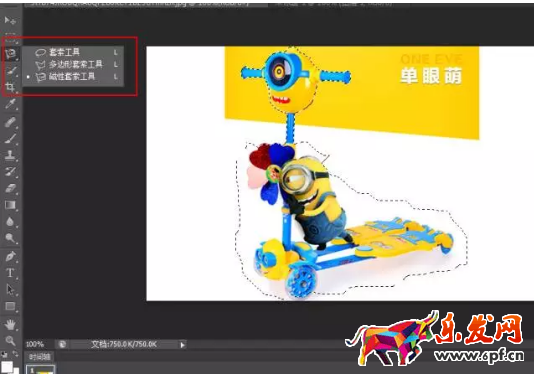The height and width of the screenshot is (376, 534).
Task: Click the 文档:750.0K/750.0K status info
Action: 124,344
